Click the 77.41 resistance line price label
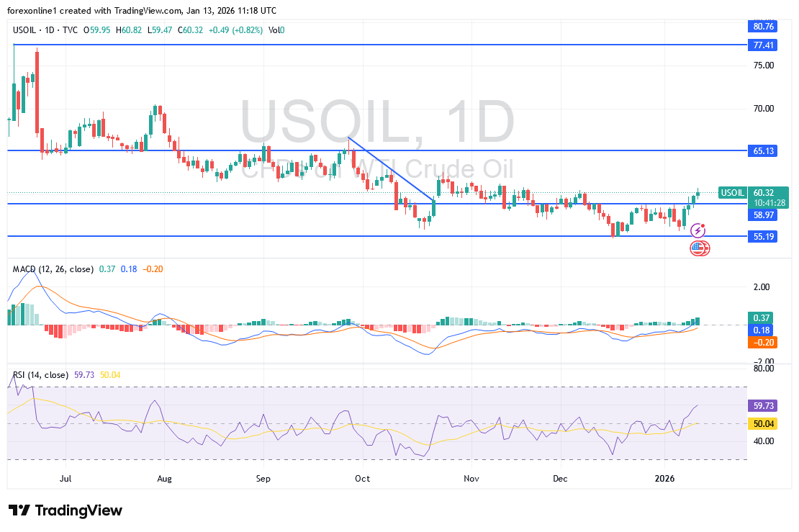 coord(763,45)
